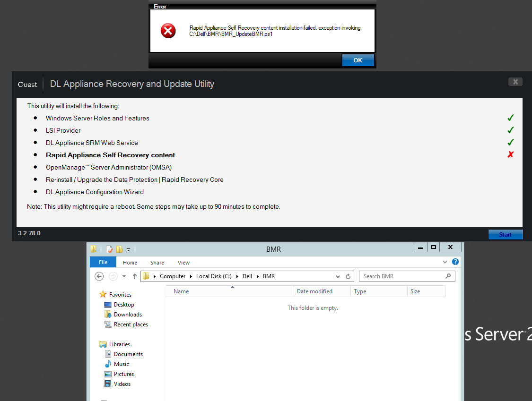This screenshot has height=401, width=532.
Task: Sort by Name column header
Action: point(229,291)
